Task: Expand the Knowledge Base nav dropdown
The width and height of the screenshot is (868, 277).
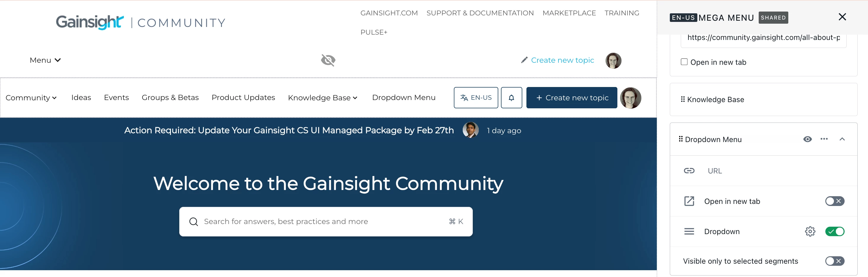Action: tap(323, 98)
